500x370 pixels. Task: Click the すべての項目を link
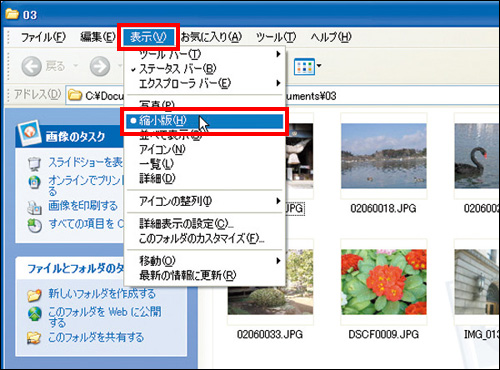(x=86, y=224)
